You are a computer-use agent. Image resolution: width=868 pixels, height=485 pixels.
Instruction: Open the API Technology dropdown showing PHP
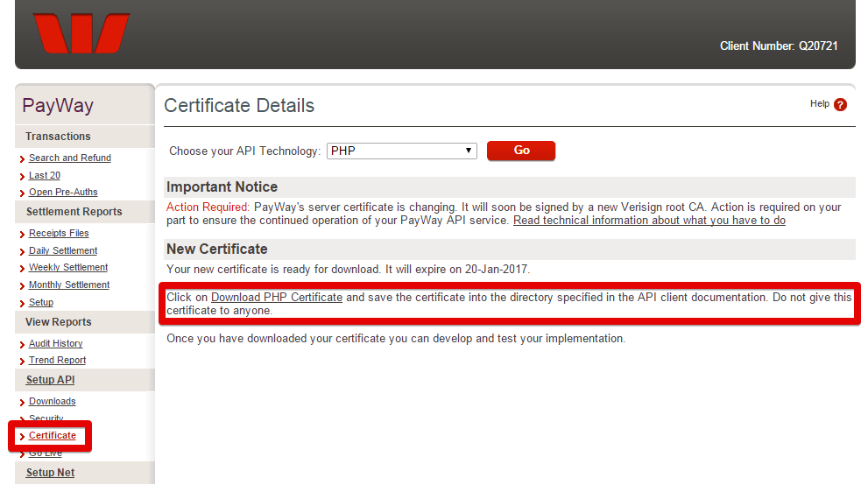pos(402,151)
